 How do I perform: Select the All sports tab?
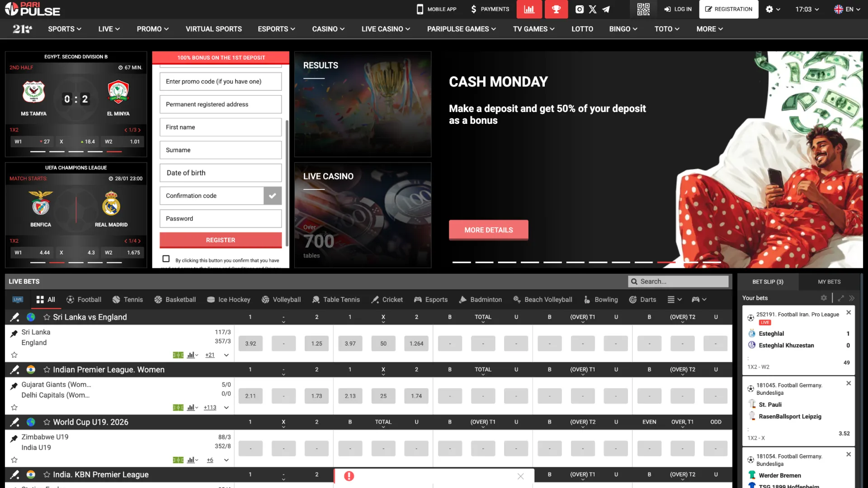click(x=46, y=300)
